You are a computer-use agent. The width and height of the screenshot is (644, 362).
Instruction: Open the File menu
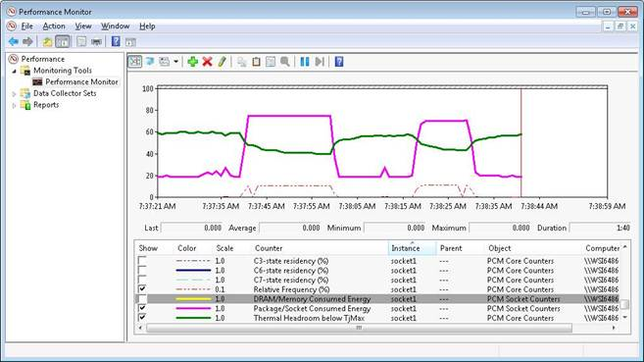click(27, 26)
